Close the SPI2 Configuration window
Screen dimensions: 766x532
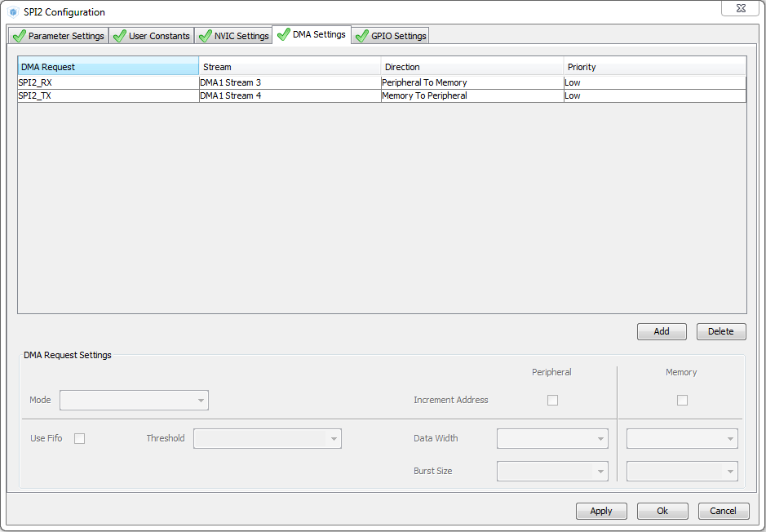[741, 8]
